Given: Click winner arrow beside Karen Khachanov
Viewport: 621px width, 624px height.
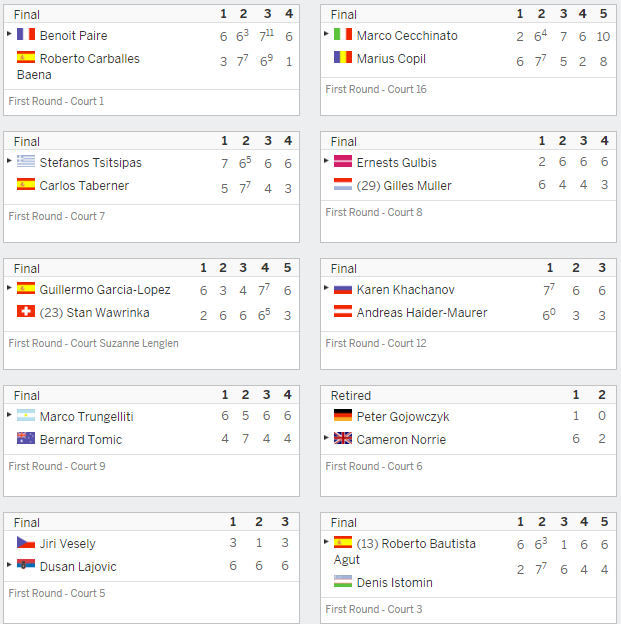Looking at the screenshot, I should point(326,287).
